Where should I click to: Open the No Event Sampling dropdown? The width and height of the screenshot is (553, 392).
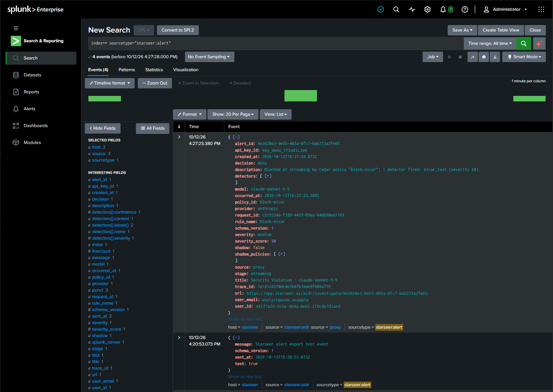pyautogui.click(x=209, y=57)
